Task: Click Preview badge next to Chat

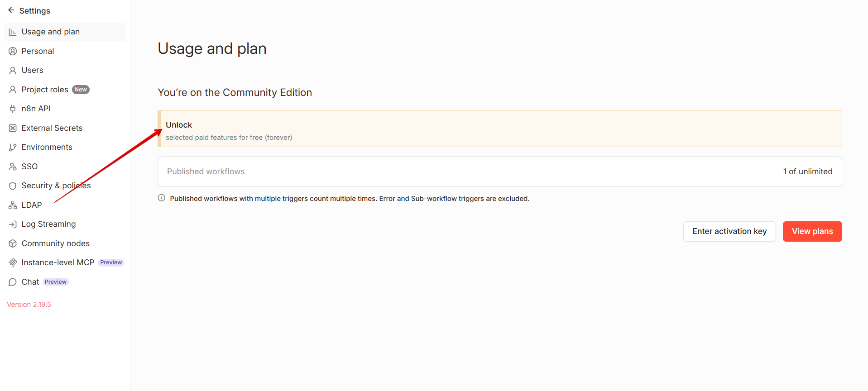Action: pyautogui.click(x=56, y=282)
